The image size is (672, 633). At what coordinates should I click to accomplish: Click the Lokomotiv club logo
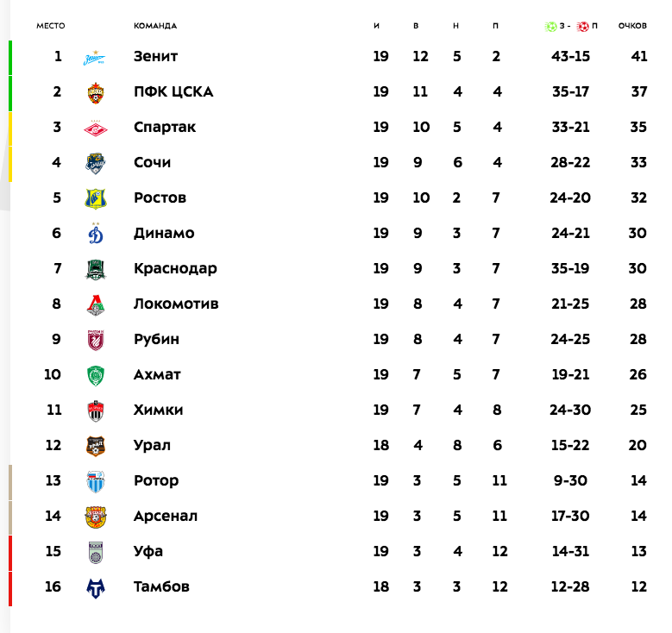tap(96, 304)
